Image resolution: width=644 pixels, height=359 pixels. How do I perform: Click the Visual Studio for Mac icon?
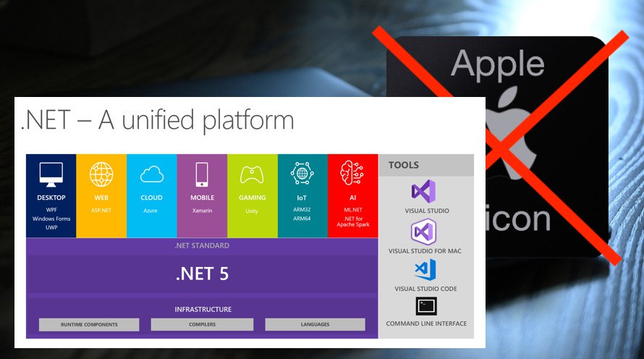tap(424, 232)
